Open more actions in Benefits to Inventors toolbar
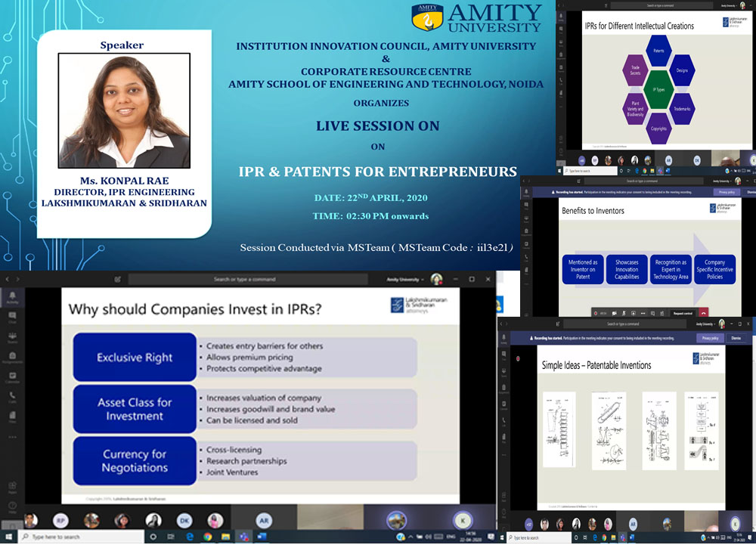Screen dimensions: 756x545 (x=643, y=313)
